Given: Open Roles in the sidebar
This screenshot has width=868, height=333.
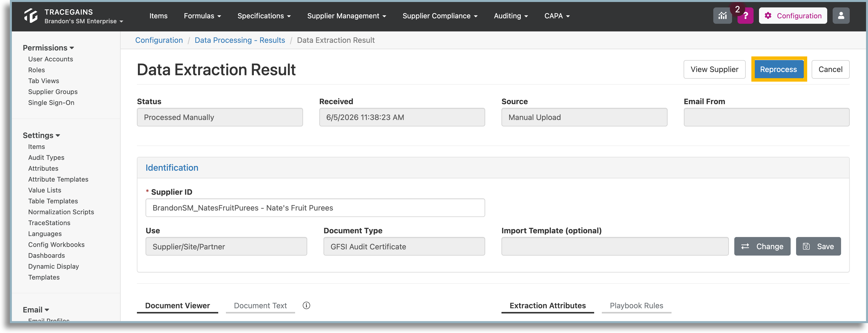Looking at the screenshot, I should (x=36, y=70).
